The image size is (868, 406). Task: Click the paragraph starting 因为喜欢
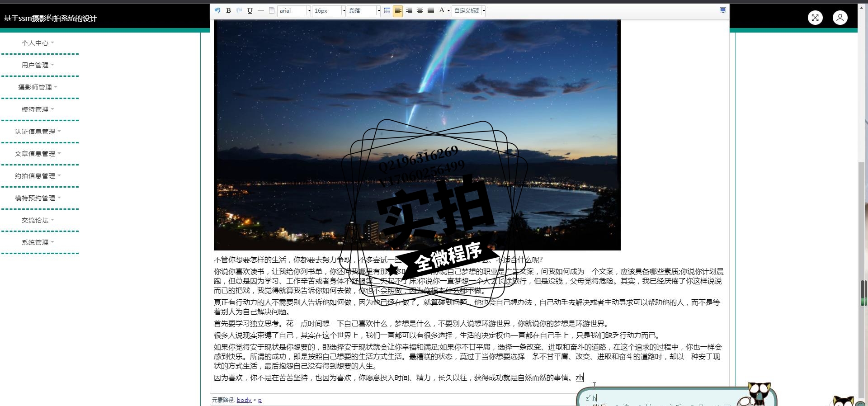[x=399, y=378]
